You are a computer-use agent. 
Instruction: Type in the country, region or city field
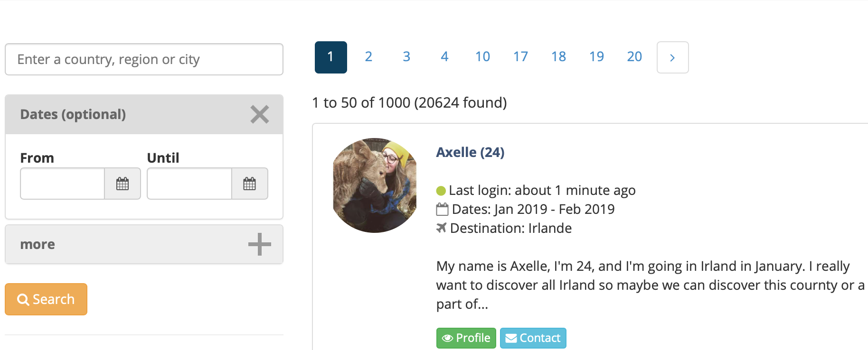coord(144,59)
